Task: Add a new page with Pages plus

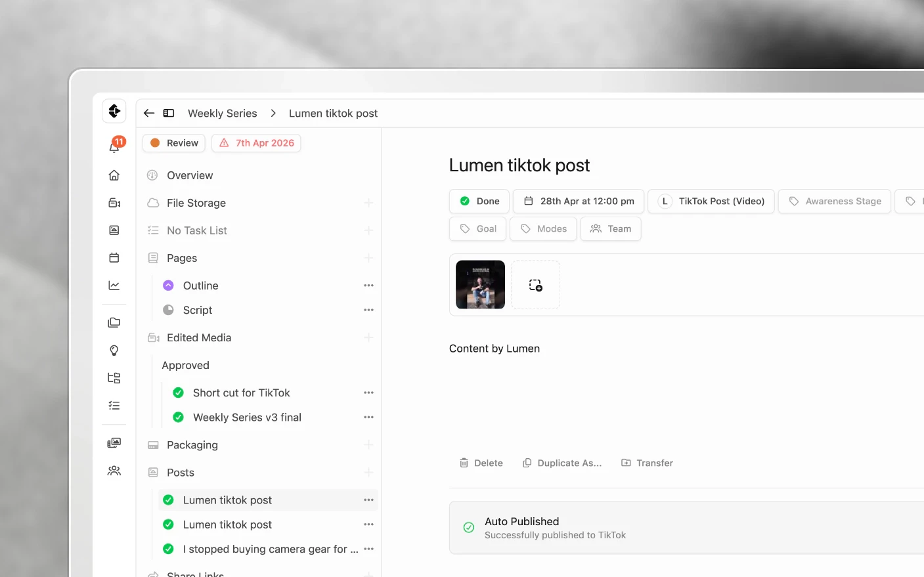Action: click(x=368, y=258)
